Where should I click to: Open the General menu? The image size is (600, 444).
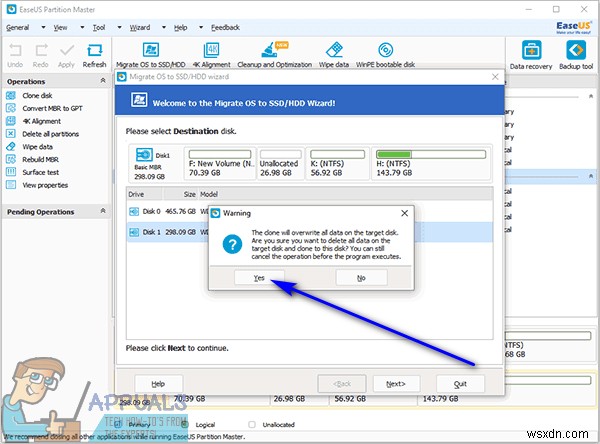click(x=18, y=28)
